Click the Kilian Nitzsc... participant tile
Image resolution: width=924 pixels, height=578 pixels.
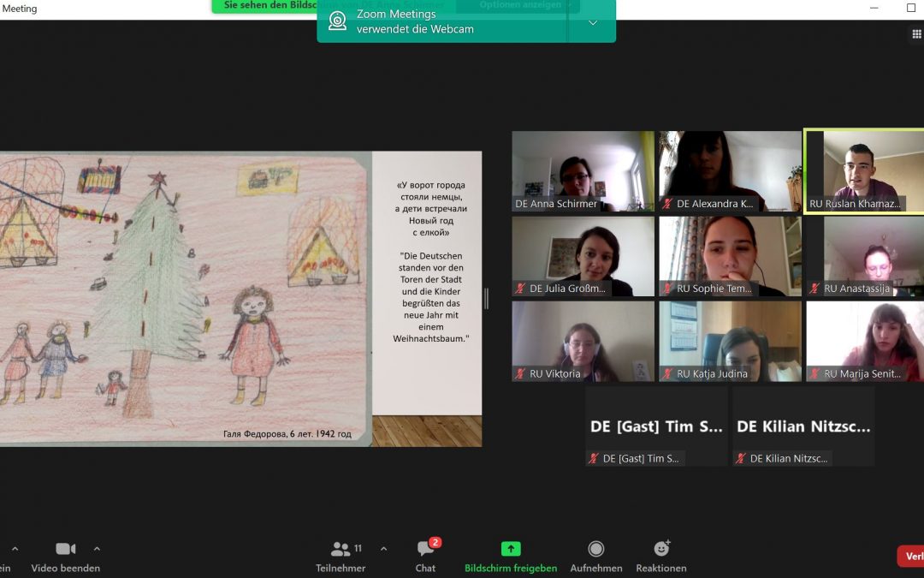pos(803,426)
